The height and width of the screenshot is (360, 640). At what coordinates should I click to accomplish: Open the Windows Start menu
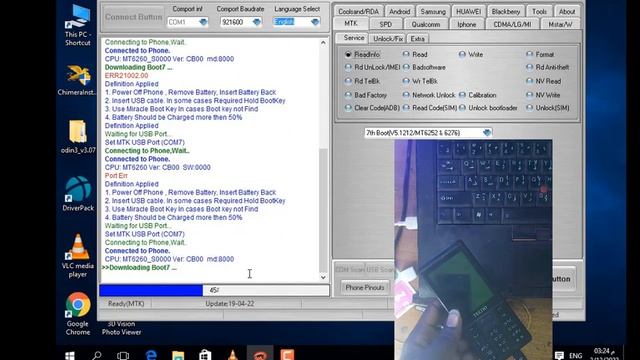(x=70, y=356)
